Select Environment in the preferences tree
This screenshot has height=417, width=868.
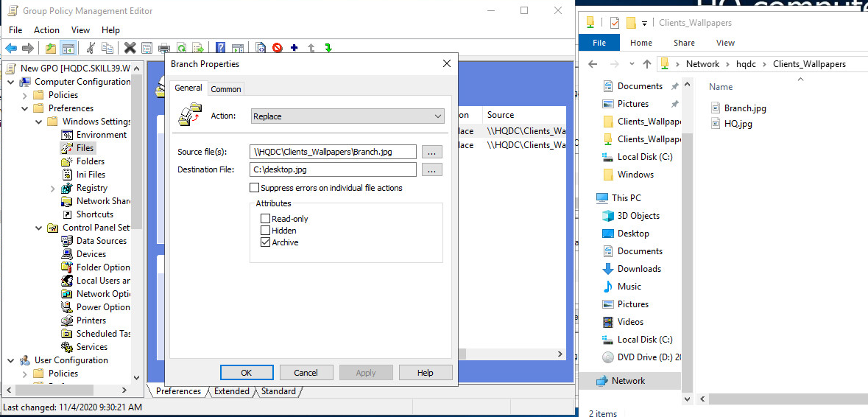(x=102, y=135)
